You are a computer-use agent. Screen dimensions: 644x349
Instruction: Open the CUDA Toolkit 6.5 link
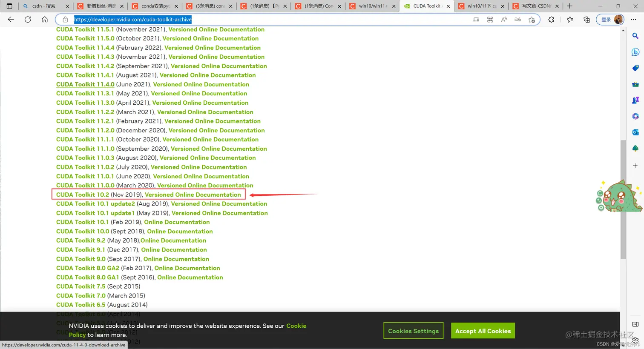click(80, 305)
